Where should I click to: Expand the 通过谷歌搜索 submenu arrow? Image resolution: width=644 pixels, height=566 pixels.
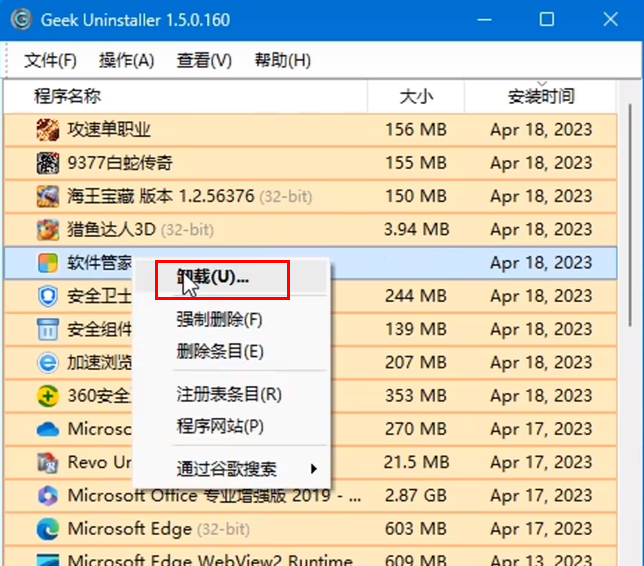coord(314,469)
